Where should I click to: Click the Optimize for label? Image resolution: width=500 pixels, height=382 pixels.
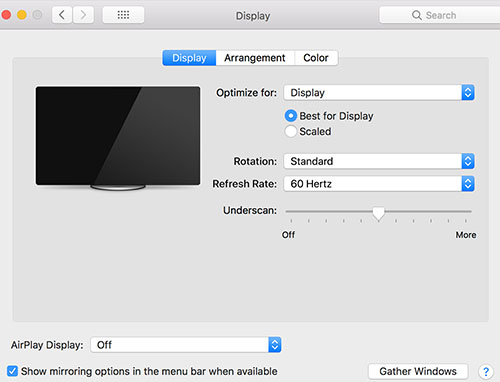click(x=246, y=93)
